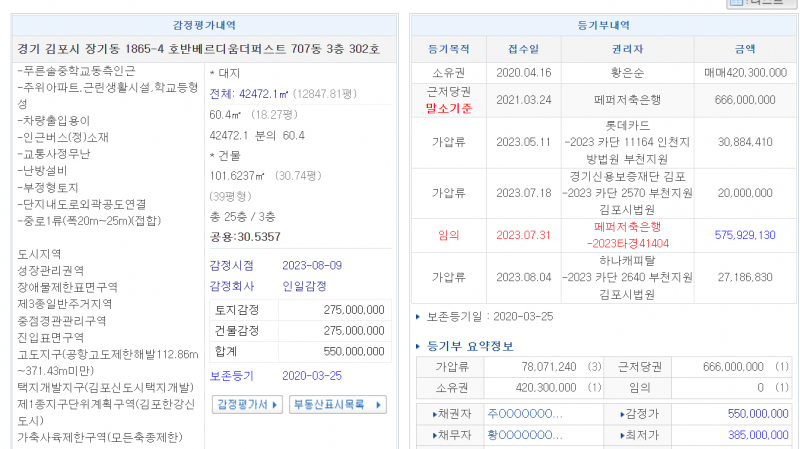The height and width of the screenshot is (449, 800).
Task: Click the red 말소기준 label
Action: click(448, 108)
